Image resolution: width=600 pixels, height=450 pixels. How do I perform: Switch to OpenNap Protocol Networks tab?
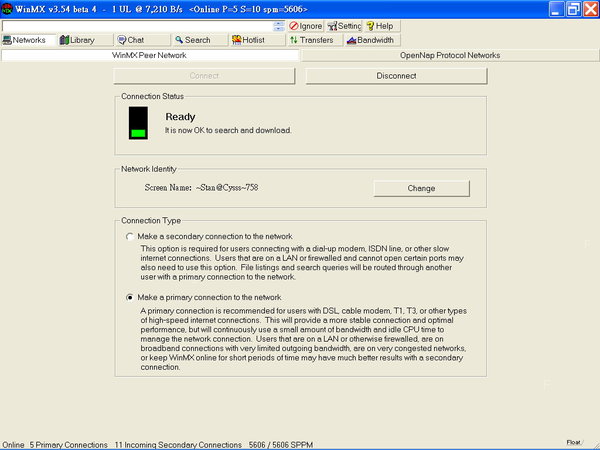point(450,55)
